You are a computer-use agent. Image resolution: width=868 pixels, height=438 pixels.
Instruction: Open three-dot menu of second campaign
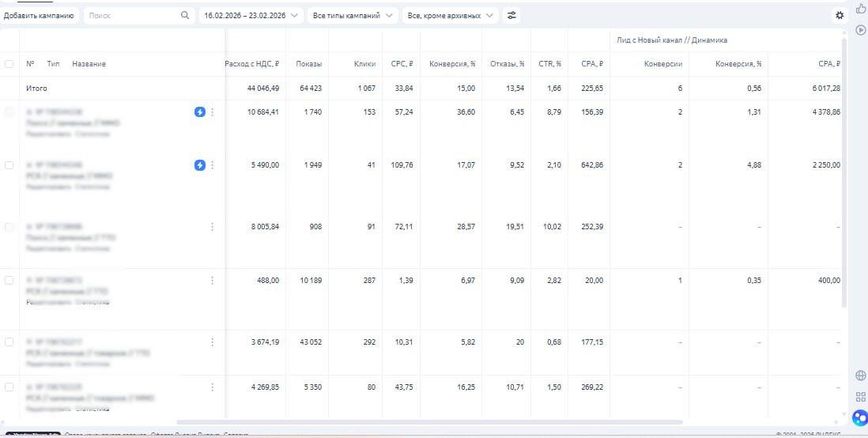tap(212, 165)
